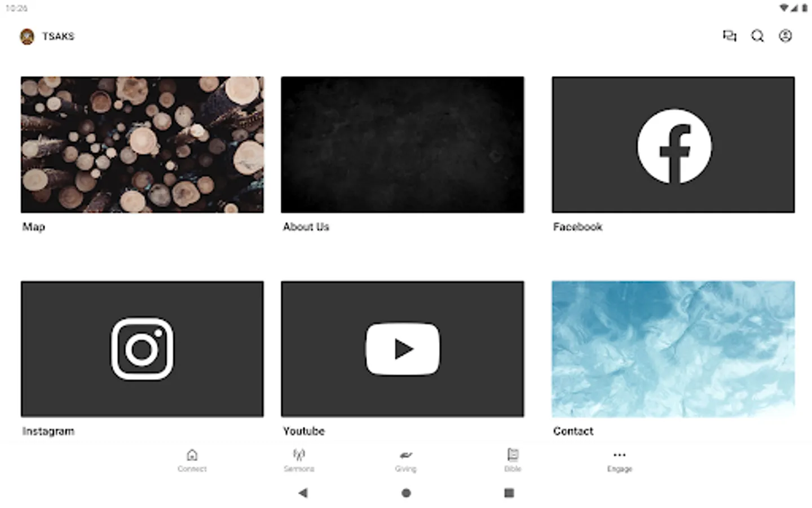Screen dimensions: 812x508
Task: Open the messages chat icon
Action: 730,36
